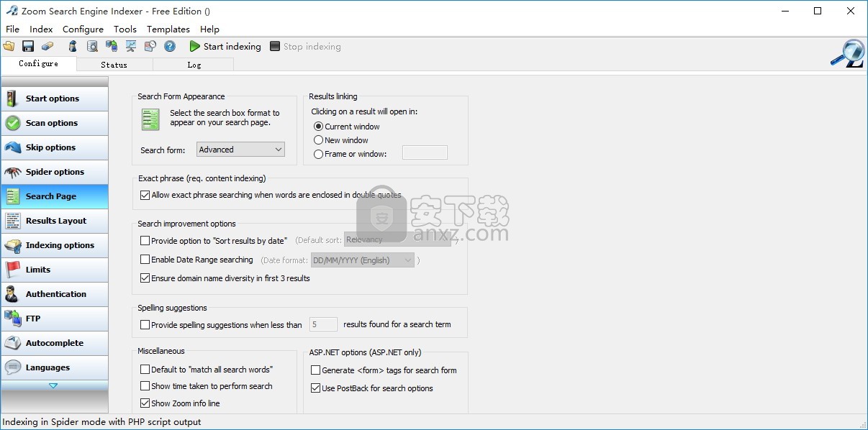
Task: Toggle allow exact phrase searching checkbox
Action: pyautogui.click(x=145, y=195)
